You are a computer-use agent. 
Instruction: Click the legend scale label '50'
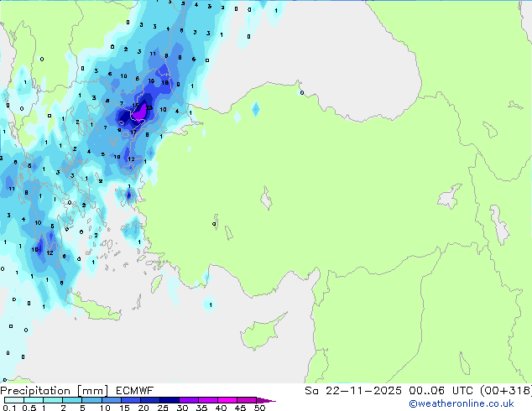[x=259, y=408]
